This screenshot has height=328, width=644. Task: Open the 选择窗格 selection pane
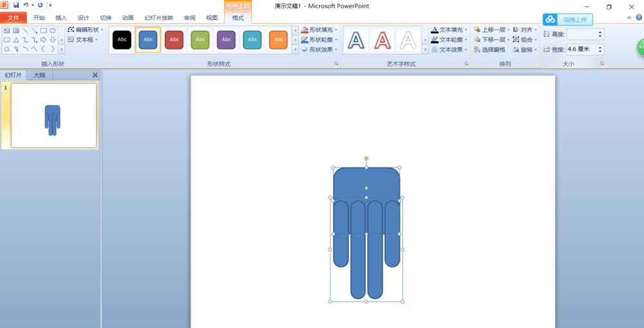489,50
